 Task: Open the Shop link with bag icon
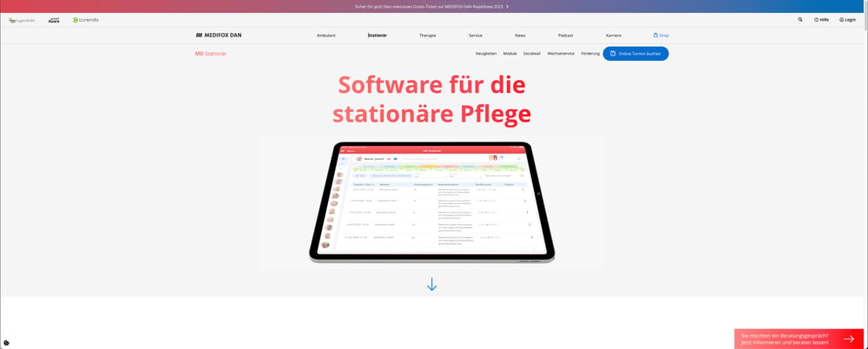[x=661, y=35]
